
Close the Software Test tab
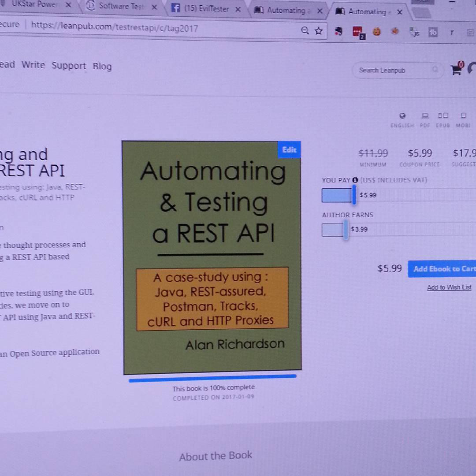point(154,7)
